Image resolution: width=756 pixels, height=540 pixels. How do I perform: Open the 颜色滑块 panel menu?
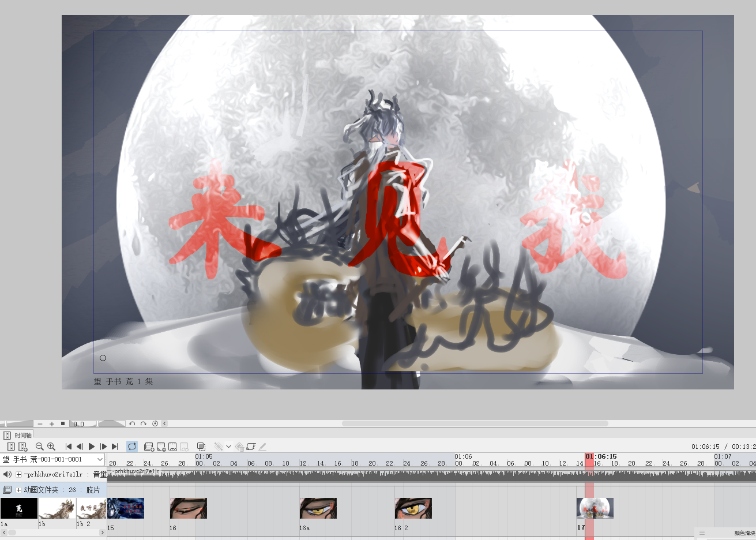click(x=702, y=533)
